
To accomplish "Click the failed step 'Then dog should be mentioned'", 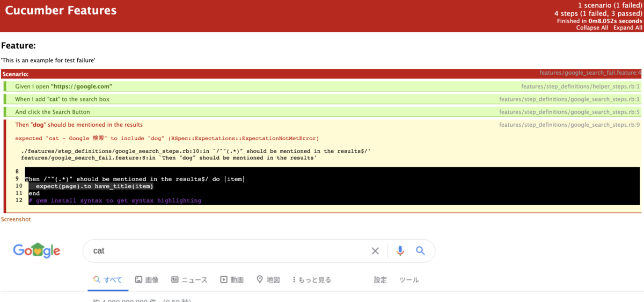I will [79, 125].
